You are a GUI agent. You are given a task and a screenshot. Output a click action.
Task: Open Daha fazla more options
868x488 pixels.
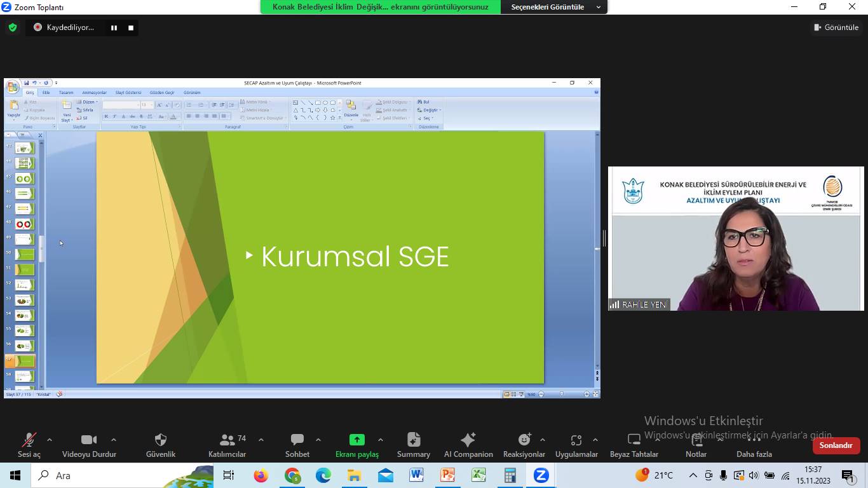point(754,440)
